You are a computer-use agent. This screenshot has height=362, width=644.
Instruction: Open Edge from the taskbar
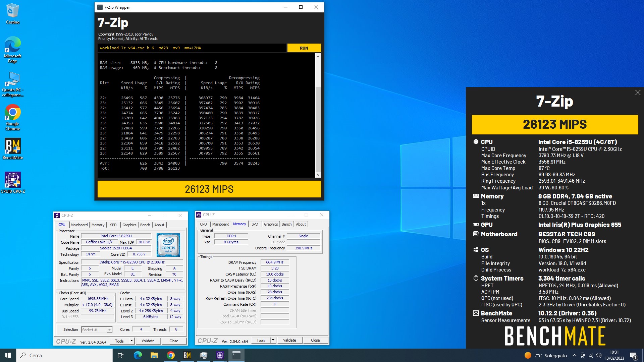click(138, 355)
